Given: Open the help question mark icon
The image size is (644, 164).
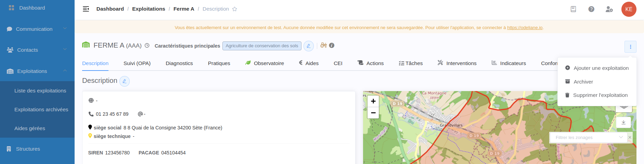Looking at the screenshot, I should point(591,9).
